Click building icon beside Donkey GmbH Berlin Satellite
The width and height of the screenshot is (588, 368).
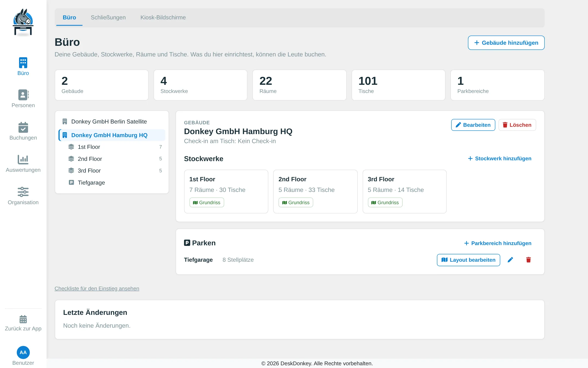click(65, 122)
